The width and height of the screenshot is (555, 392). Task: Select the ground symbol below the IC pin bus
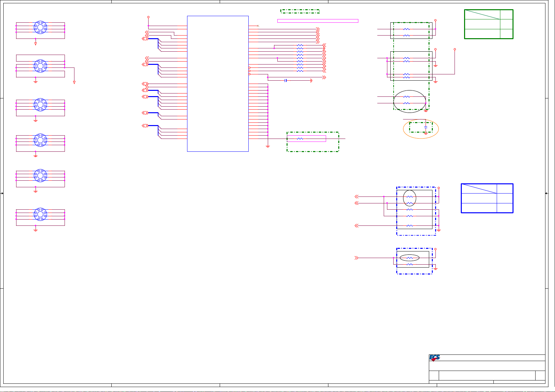[x=268, y=146]
